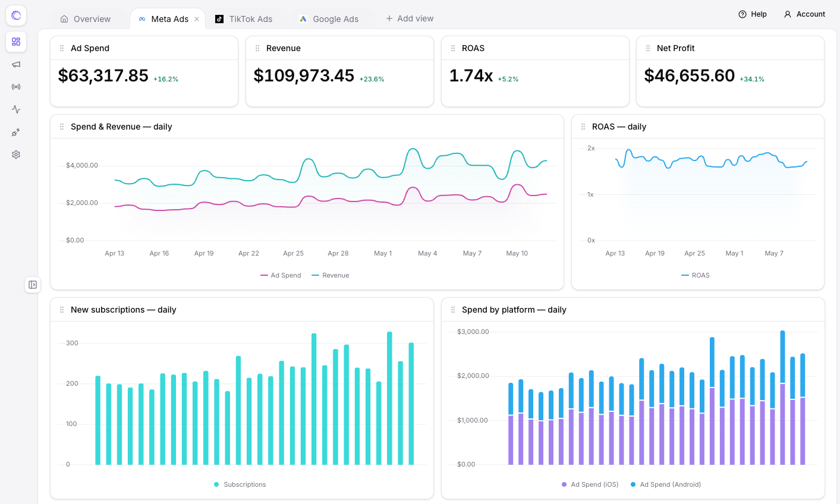840x504 pixels.
Task: Click the May 10 axis label
Action: 517,253
